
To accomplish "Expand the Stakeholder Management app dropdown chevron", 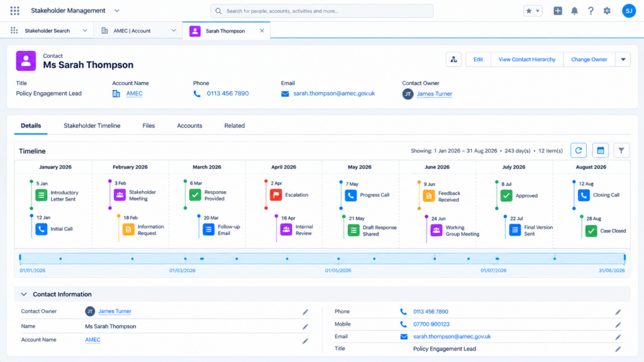I will click(116, 11).
